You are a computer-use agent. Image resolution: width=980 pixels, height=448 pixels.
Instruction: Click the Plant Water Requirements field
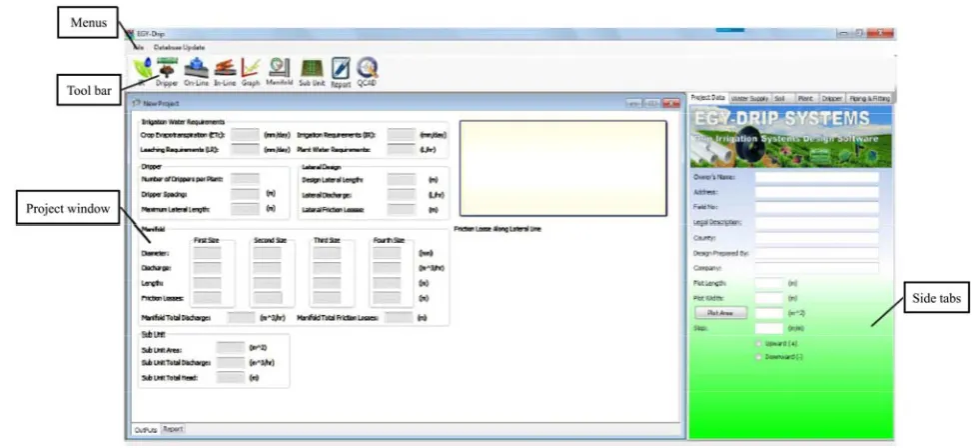click(x=402, y=149)
